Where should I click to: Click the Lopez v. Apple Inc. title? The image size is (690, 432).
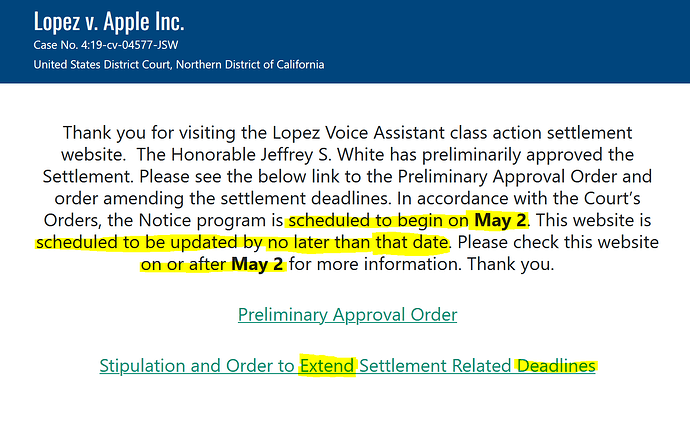(108, 23)
